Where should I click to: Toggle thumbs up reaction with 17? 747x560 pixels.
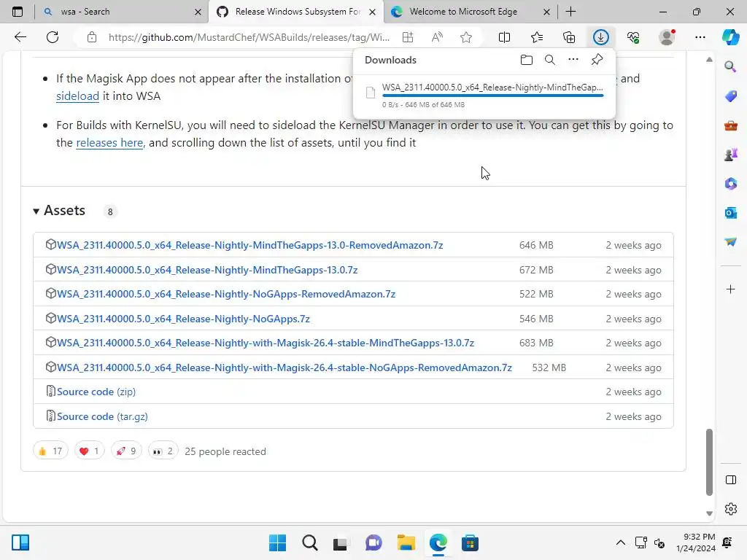[50, 451]
